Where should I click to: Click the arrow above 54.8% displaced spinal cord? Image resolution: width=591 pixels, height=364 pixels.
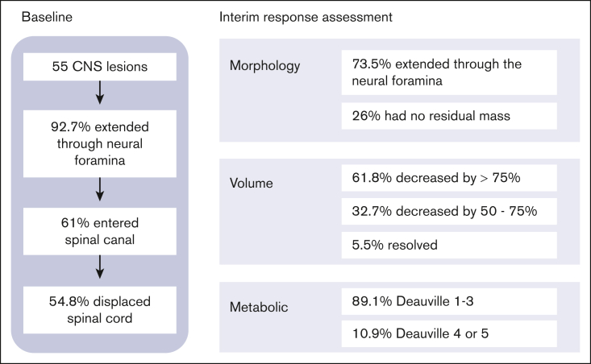pyautogui.click(x=99, y=267)
